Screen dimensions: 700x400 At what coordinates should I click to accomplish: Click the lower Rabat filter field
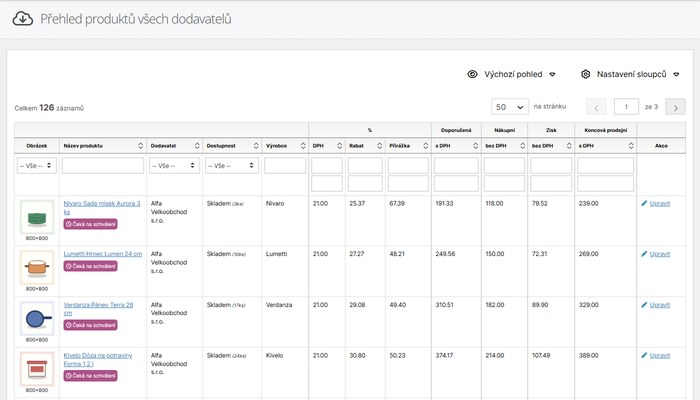click(x=365, y=183)
